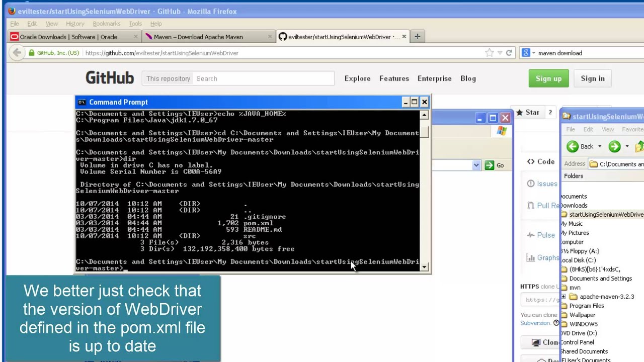Click Explorer green Back button

(x=580, y=146)
